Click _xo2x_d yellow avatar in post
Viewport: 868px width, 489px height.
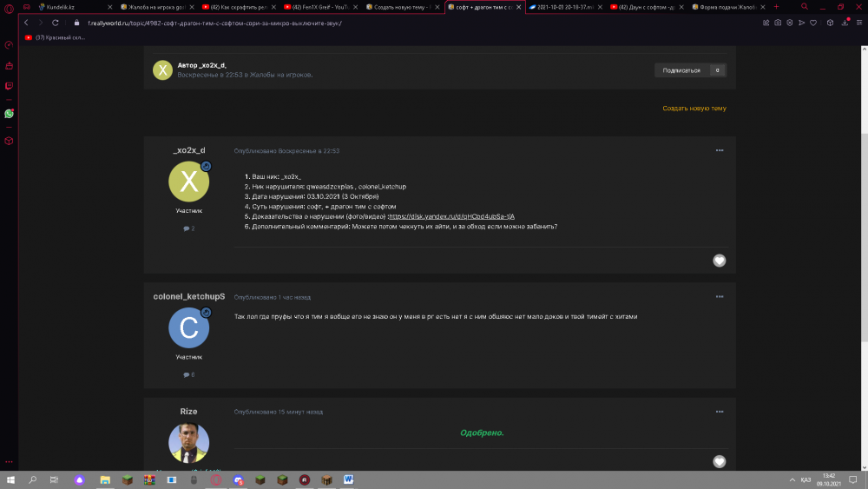coord(188,182)
